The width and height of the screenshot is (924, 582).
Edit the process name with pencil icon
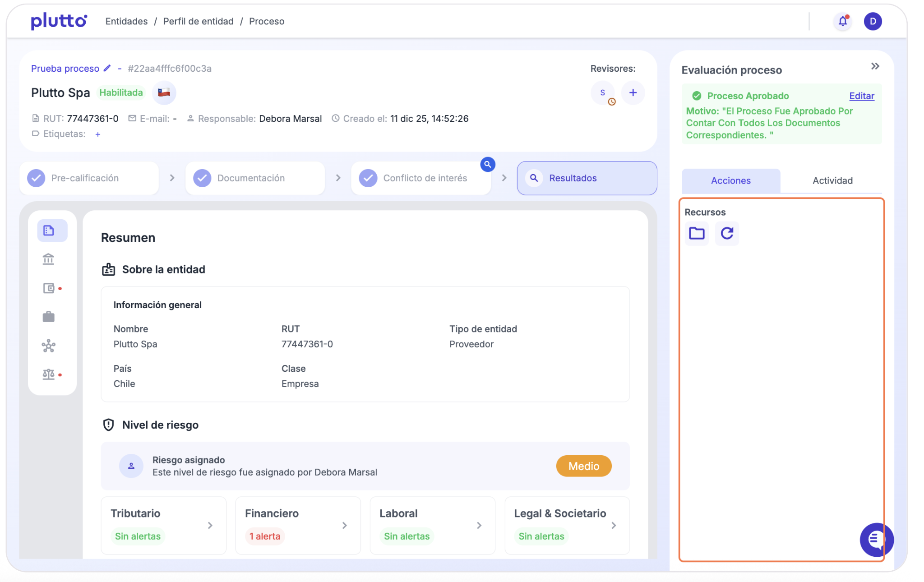click(x=107, y=68)
